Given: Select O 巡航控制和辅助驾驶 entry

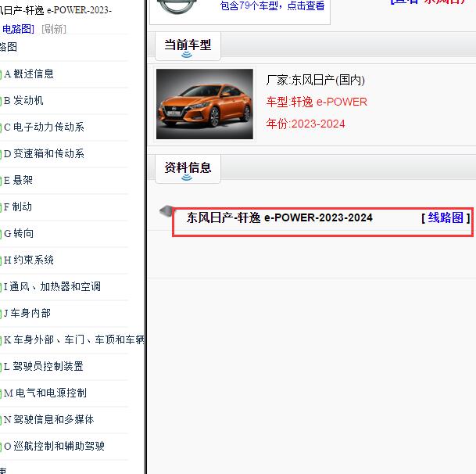Looking at the screenshot, I should [54, 446].
